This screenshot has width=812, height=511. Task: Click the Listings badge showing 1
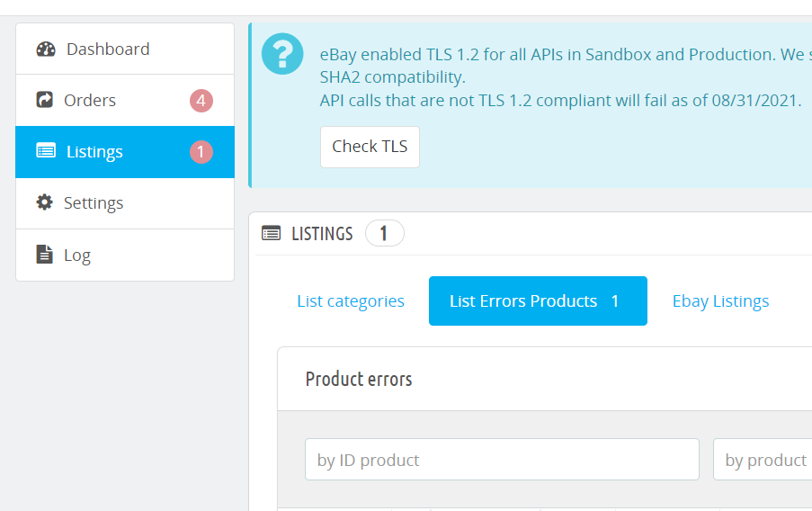(x=201, y=152)
